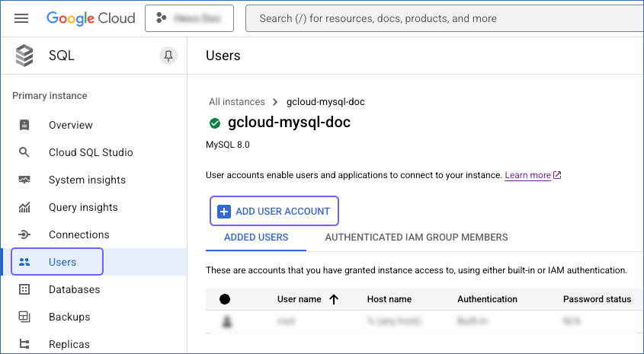Click the black circle column header
This screenshot has width=644, height=354.
[225, 299]
